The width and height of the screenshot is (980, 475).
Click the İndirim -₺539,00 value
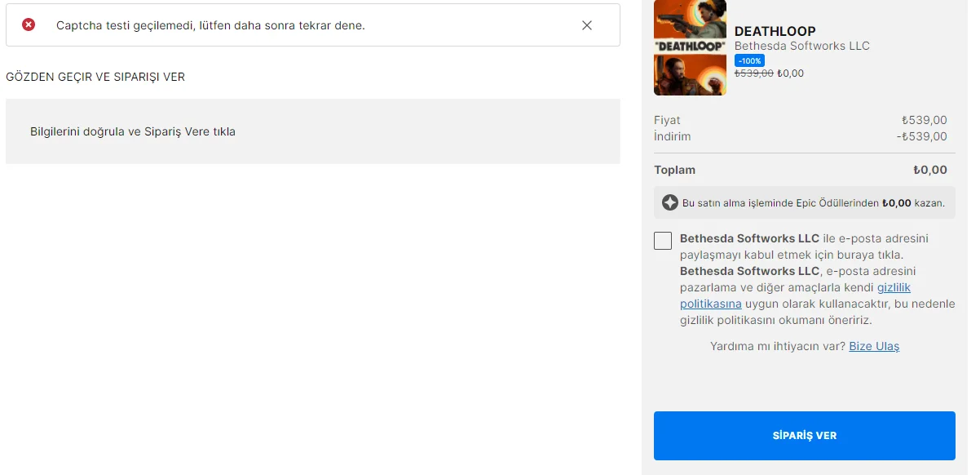point(922,136)
